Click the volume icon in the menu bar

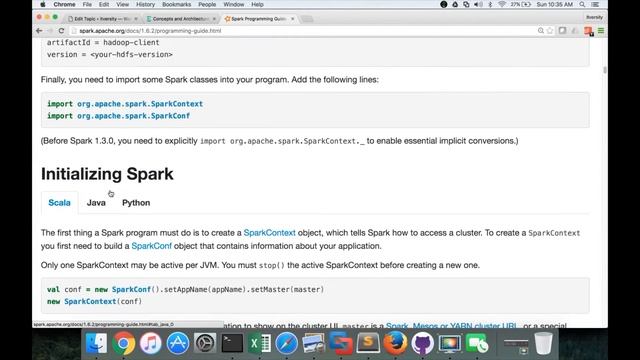tap(478, 4)
